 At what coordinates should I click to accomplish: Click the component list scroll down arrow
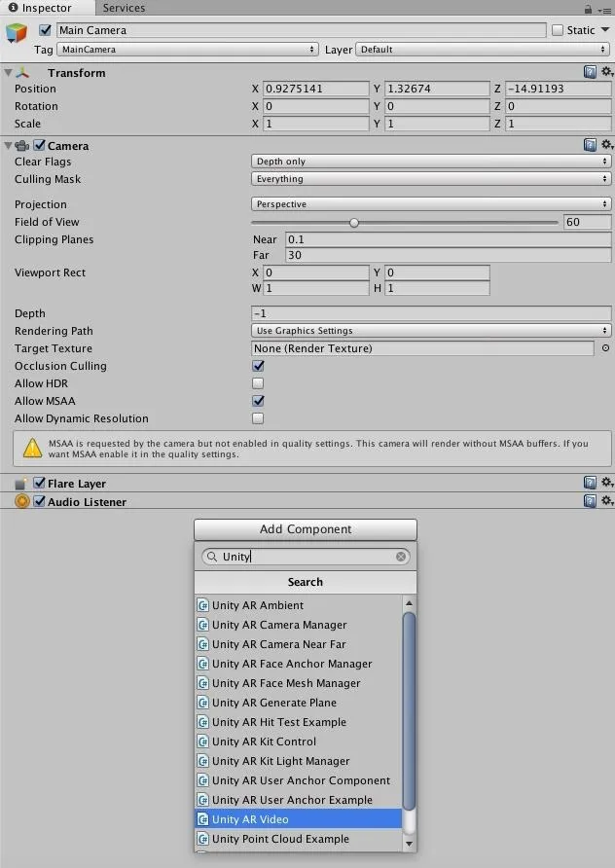coord(409,845)
